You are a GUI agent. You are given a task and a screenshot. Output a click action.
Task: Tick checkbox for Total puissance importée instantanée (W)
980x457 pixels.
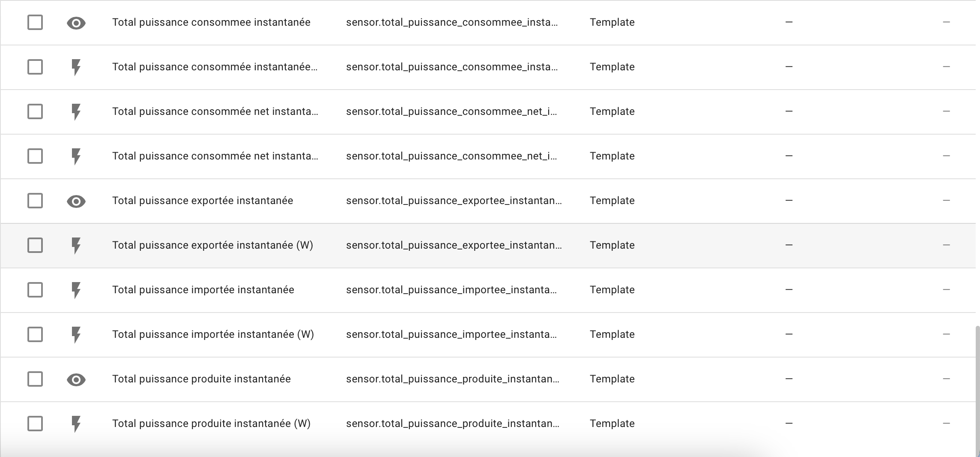click(35, 334)
